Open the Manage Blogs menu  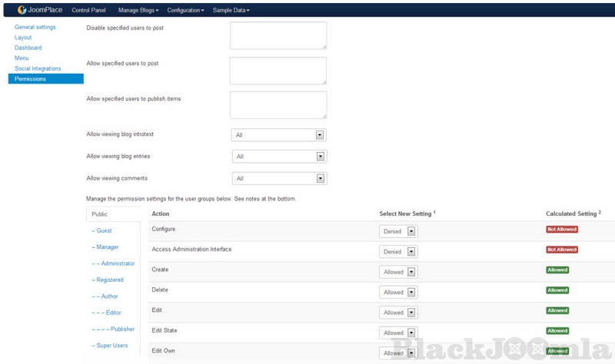click(138, 11)
